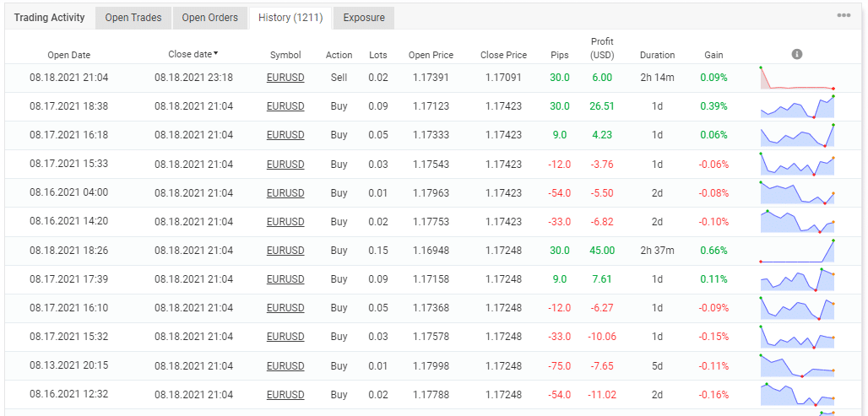Open the Exposure tab
The width and height of the screenshot is (868, 416).
(x=364, y=18)
